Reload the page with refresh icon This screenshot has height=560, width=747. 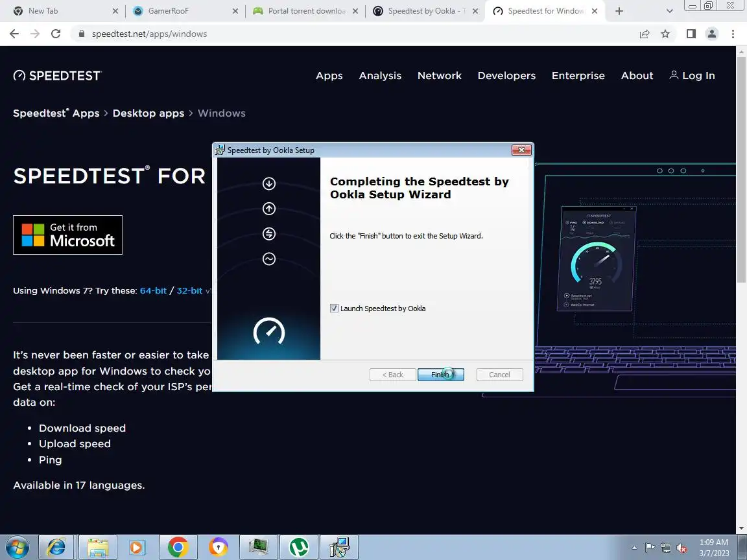coord(56,34)
